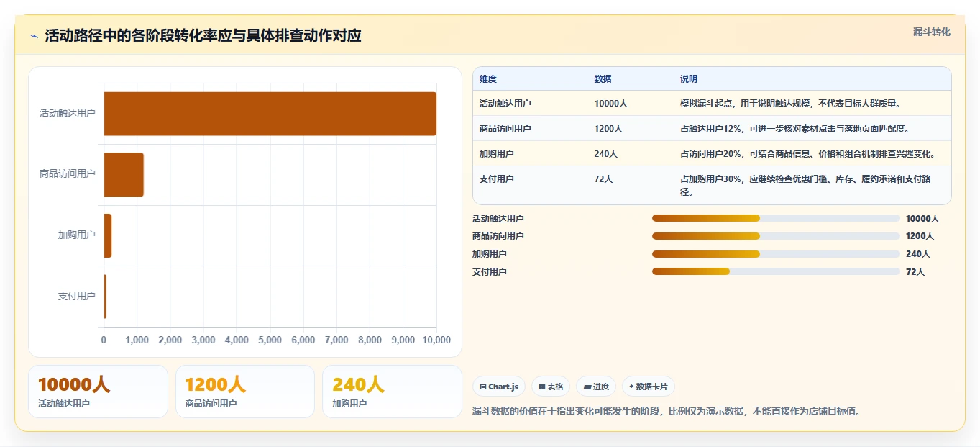980x447 pixels.
Task: Click the 支付用户 label in the progress list
Action: click(x=490, y=272)
